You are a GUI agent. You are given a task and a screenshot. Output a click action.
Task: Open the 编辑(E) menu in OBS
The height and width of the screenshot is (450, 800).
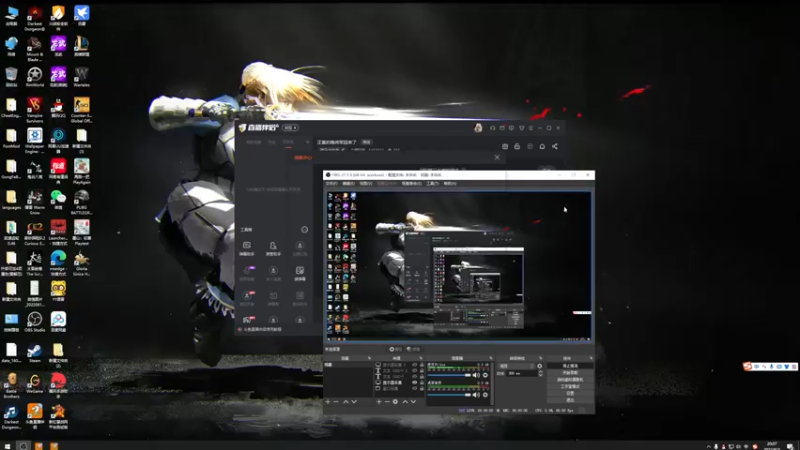(349, 183)
